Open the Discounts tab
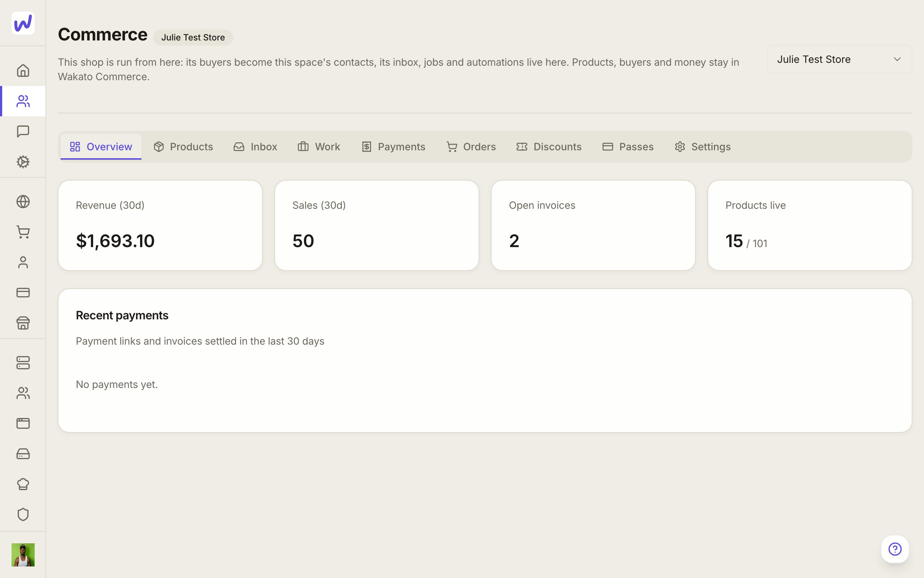The width and height of the screenshot is (924, 578). [549, 146]
